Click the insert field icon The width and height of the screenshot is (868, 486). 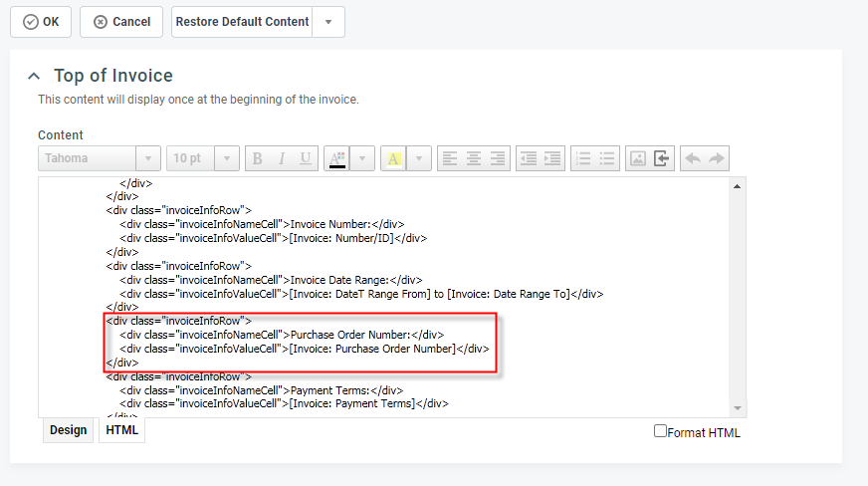[x=663, y=158]
